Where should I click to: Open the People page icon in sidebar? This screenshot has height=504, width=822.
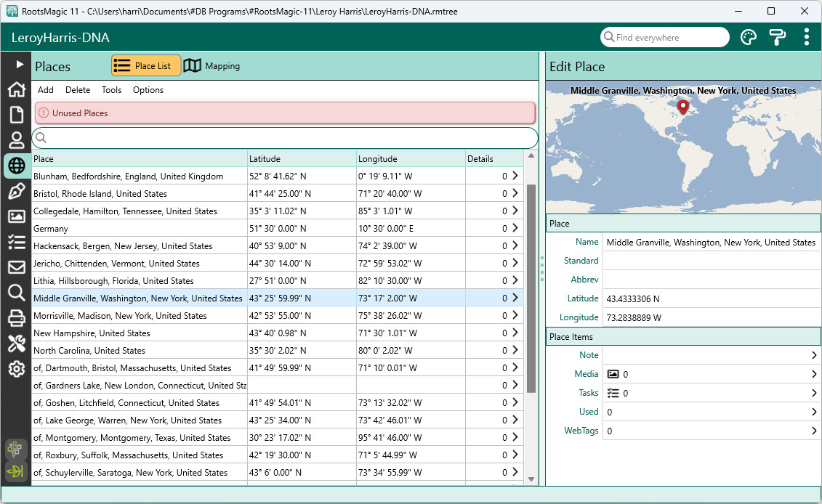click(x=16, y=140)
